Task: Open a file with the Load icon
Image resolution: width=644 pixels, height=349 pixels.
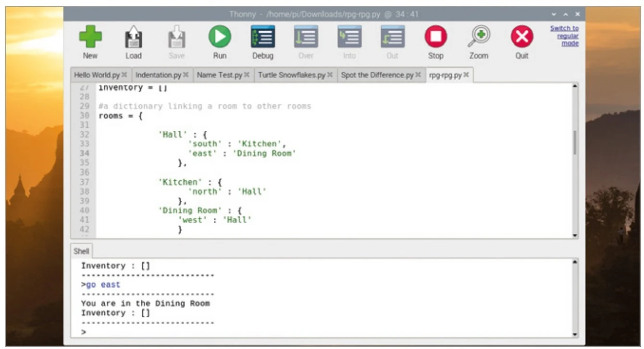Action: pos(133,37)
